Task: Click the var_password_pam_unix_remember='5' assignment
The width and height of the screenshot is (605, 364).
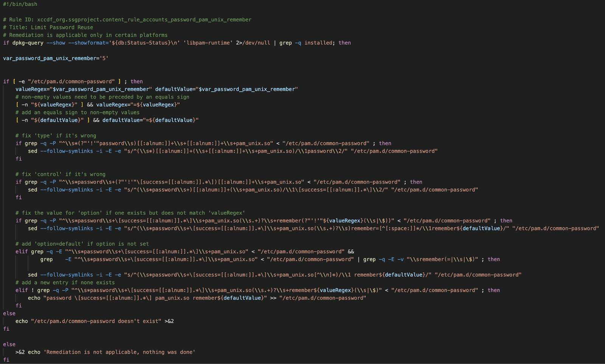Action: coord(56,58)
